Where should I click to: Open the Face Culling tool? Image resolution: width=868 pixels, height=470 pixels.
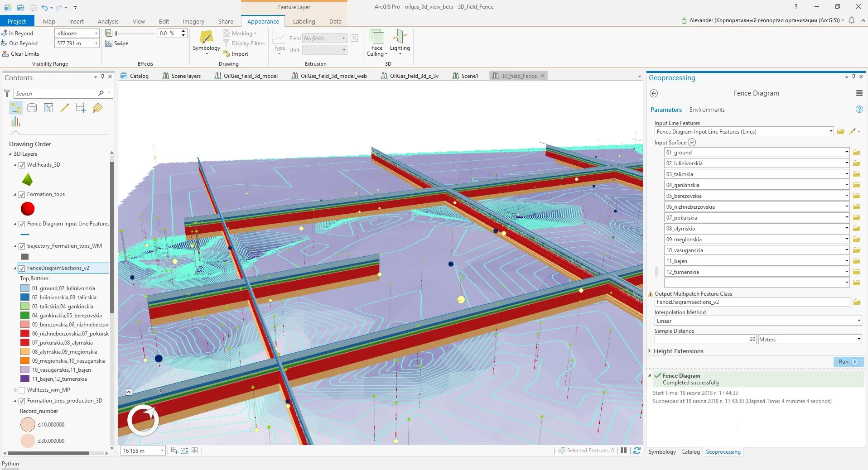tap(377, 43)
